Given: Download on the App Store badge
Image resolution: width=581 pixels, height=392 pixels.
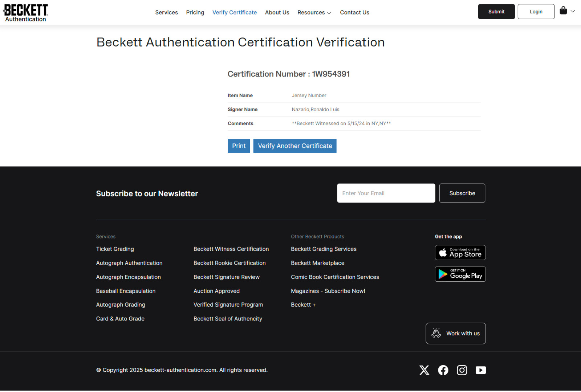Looking at the screenshot, I should (x=460, y=253).
